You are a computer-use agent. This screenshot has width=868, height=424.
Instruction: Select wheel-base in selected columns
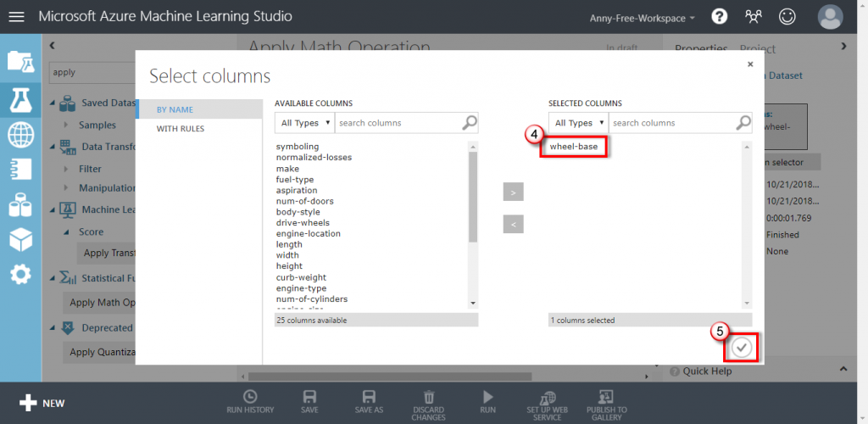pos(574,148)
